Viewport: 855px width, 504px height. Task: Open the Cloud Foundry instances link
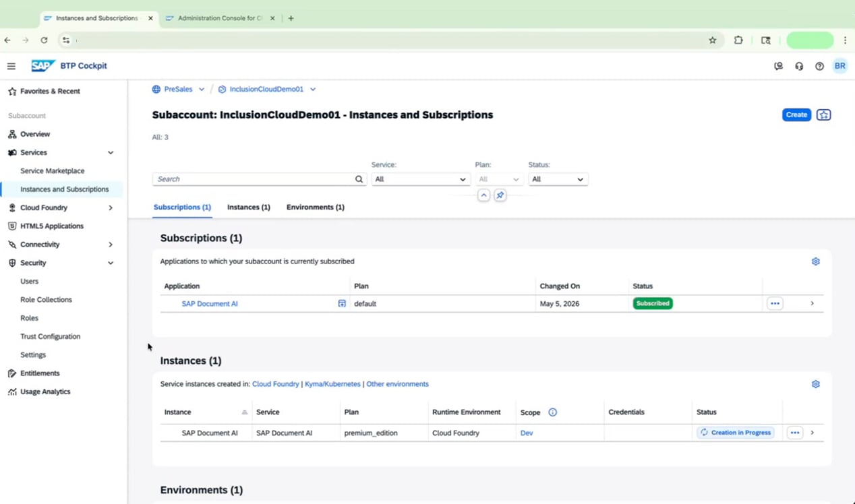(275, 384)
